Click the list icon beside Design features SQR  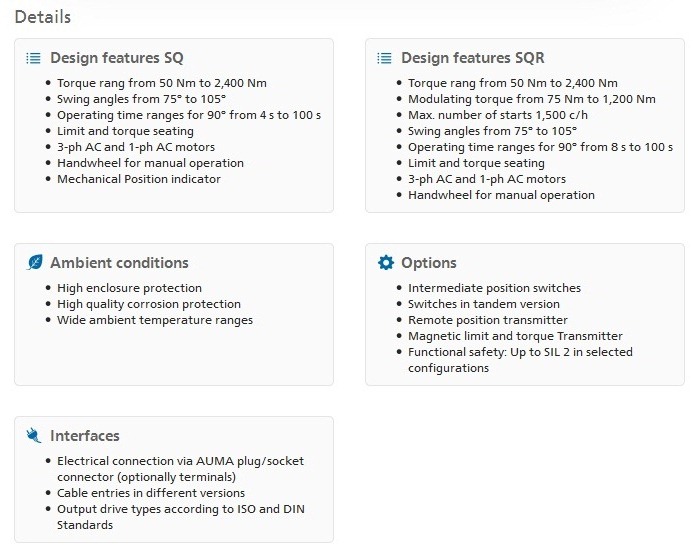(384, 58)
